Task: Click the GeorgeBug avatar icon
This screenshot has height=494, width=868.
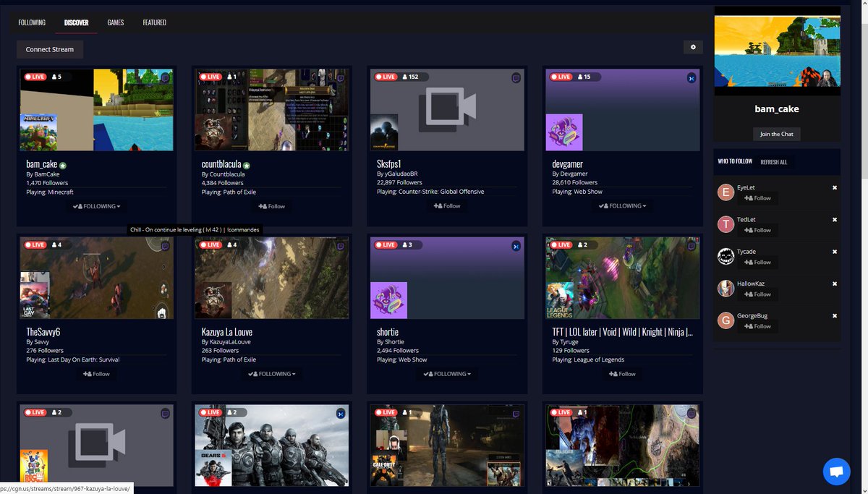Action: (726, 320)
